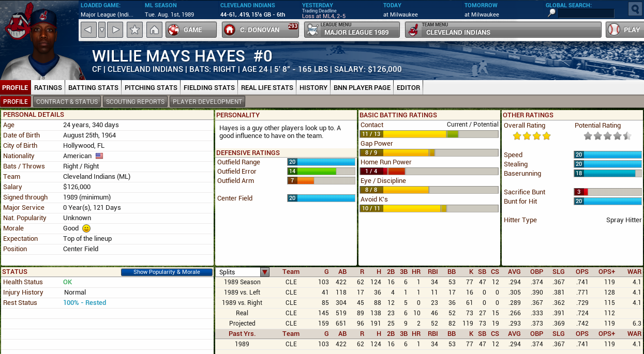Click the PLAY button
The height and width of the screenshot is (354, 644).
pos(624,29)
